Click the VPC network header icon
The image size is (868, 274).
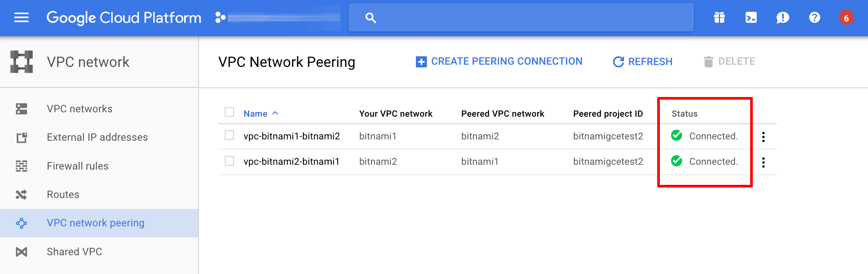22,62
